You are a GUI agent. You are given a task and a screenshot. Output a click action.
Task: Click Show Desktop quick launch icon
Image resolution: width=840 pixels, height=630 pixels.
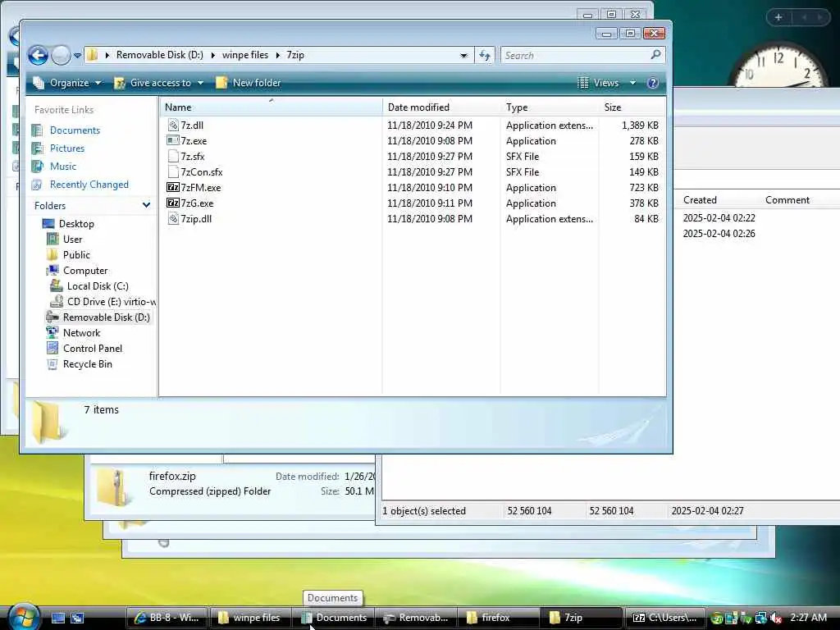pyautogui.click(x=58, y=618)
